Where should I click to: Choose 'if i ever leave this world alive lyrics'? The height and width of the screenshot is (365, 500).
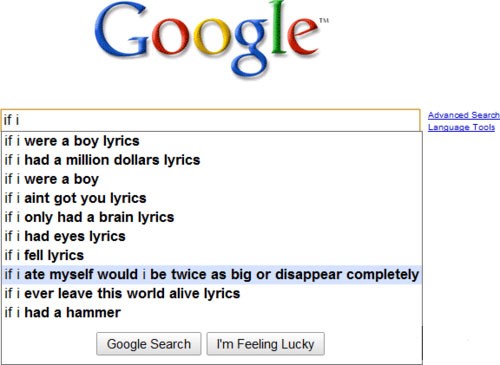[212, 294]
